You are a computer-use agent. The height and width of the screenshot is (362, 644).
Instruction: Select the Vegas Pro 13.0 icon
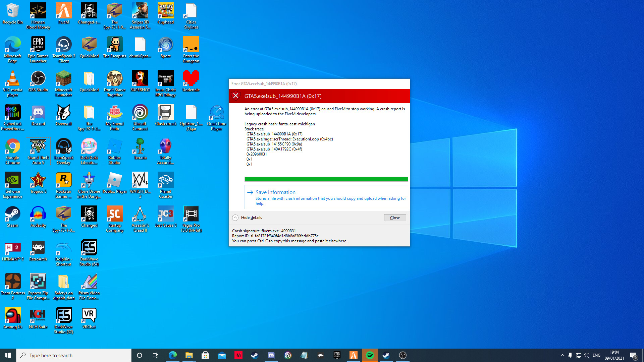tap(191, 219)
